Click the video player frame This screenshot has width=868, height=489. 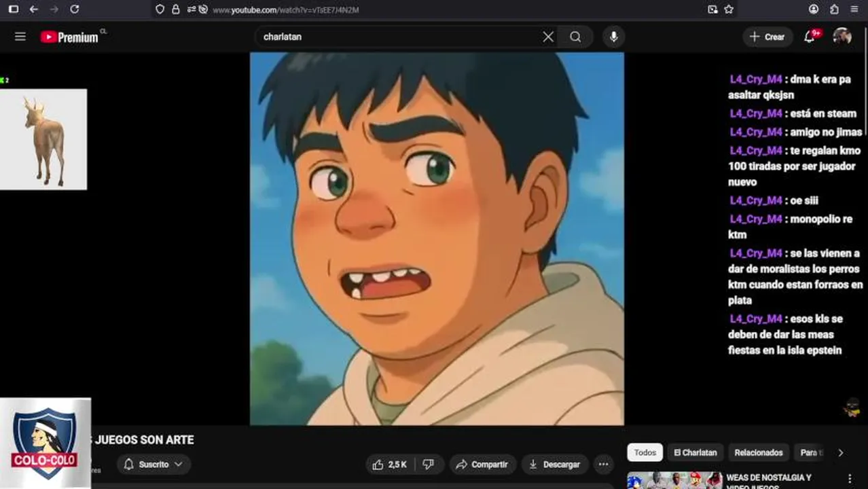(x=437, y=239)
